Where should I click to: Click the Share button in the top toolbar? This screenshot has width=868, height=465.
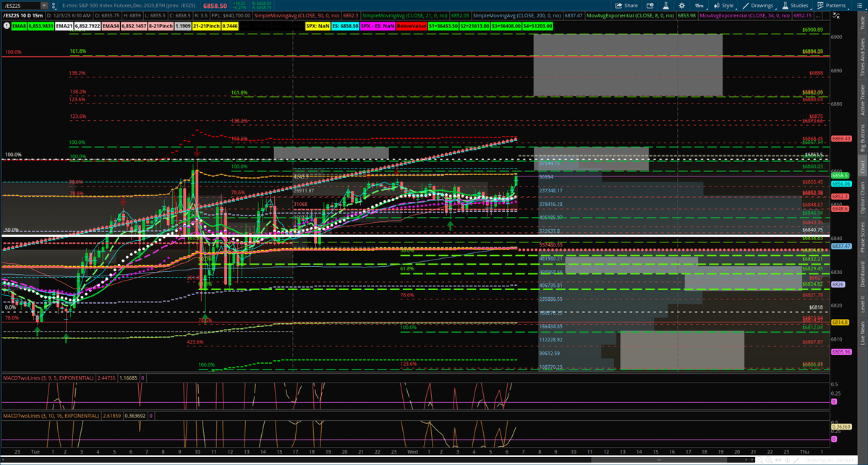(626, 6)
